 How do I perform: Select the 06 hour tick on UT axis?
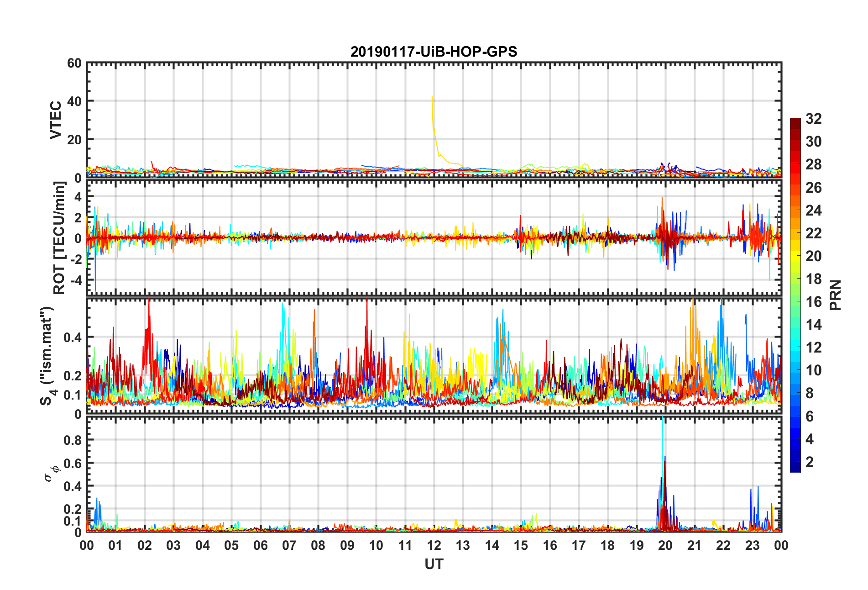260,545
